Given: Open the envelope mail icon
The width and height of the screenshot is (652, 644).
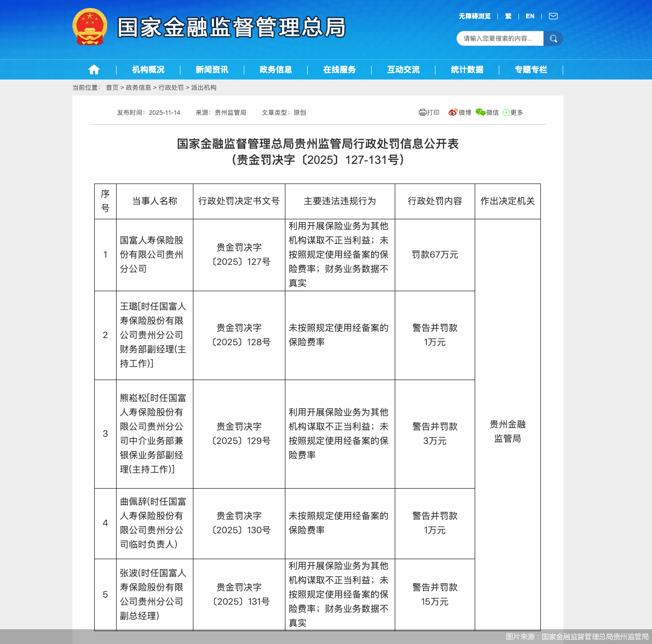Looking at the screenshot, I should tap(553, 16).
